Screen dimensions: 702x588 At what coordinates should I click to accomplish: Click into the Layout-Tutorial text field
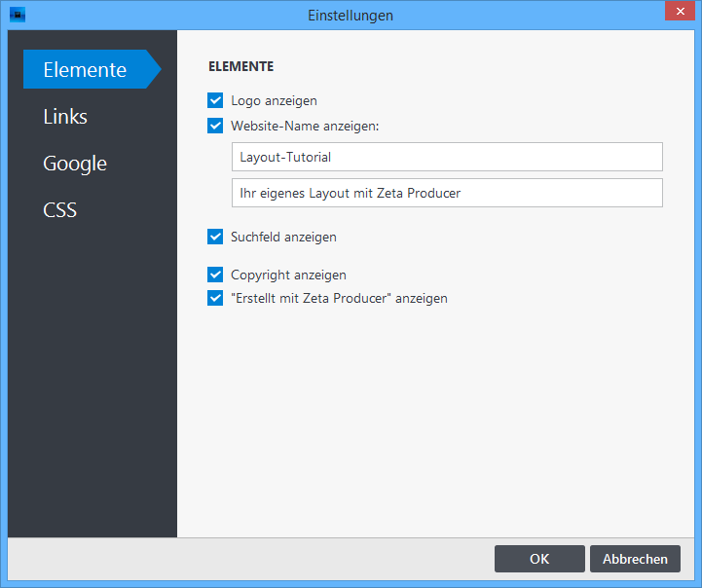[446, 157]
